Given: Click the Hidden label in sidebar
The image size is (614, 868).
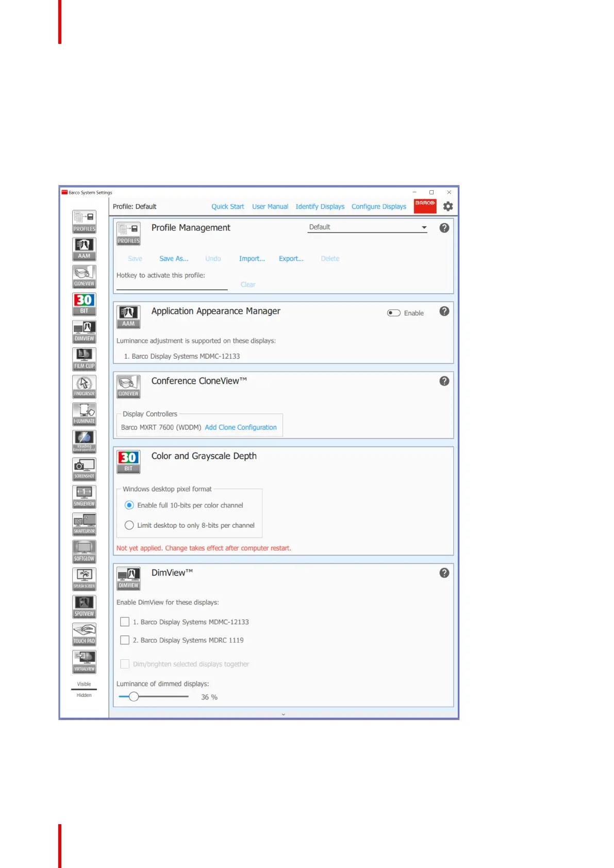Looking at the screenshot, I should coord(84,695).
